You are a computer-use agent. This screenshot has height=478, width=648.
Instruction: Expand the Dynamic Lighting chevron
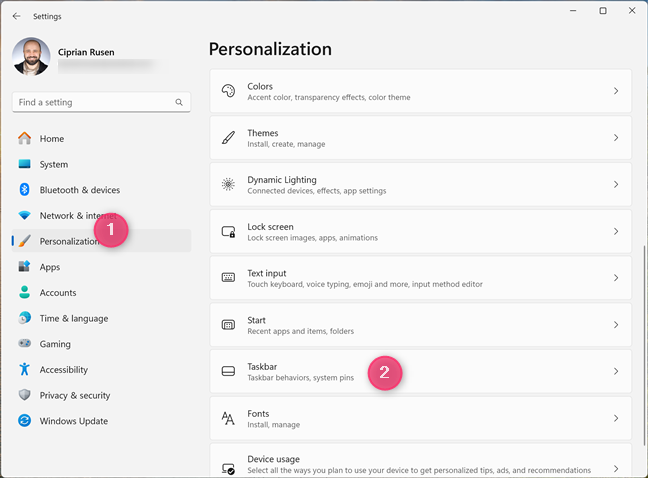(616, 184)
